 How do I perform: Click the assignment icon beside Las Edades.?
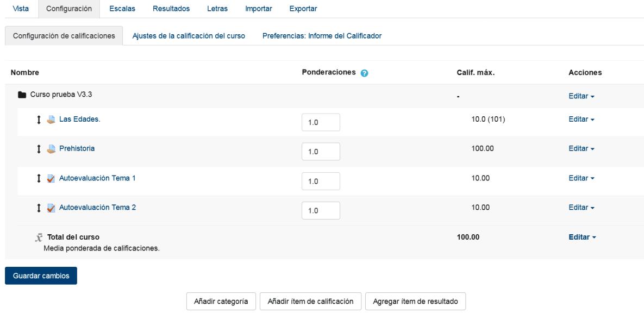coord(51,120)
